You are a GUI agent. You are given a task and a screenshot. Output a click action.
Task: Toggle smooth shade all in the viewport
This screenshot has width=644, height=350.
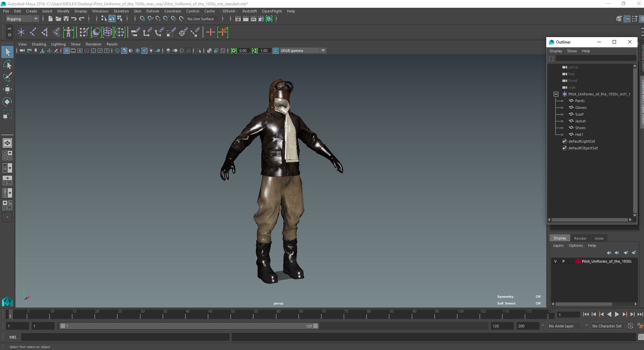(x=124, y=51)
